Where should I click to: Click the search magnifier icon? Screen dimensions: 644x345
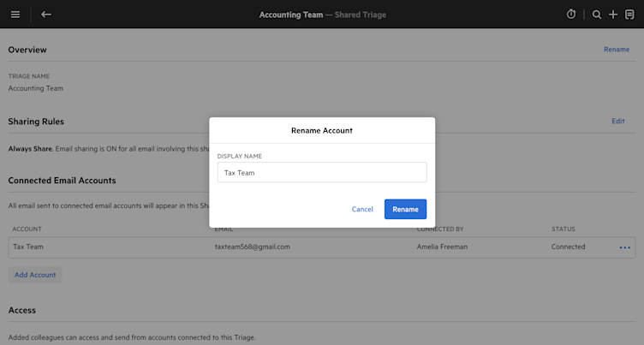coord(597,15)
